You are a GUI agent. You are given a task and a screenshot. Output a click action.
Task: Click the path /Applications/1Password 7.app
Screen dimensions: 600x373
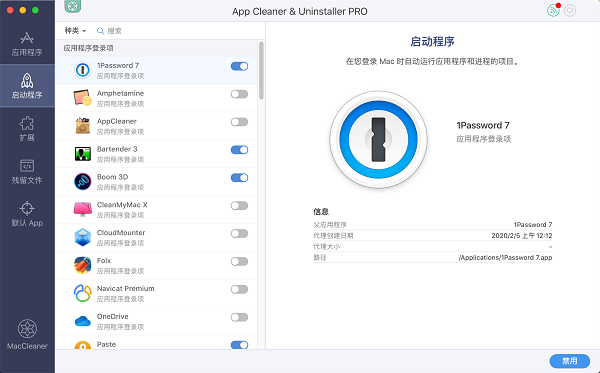click(x=505, y=258)
